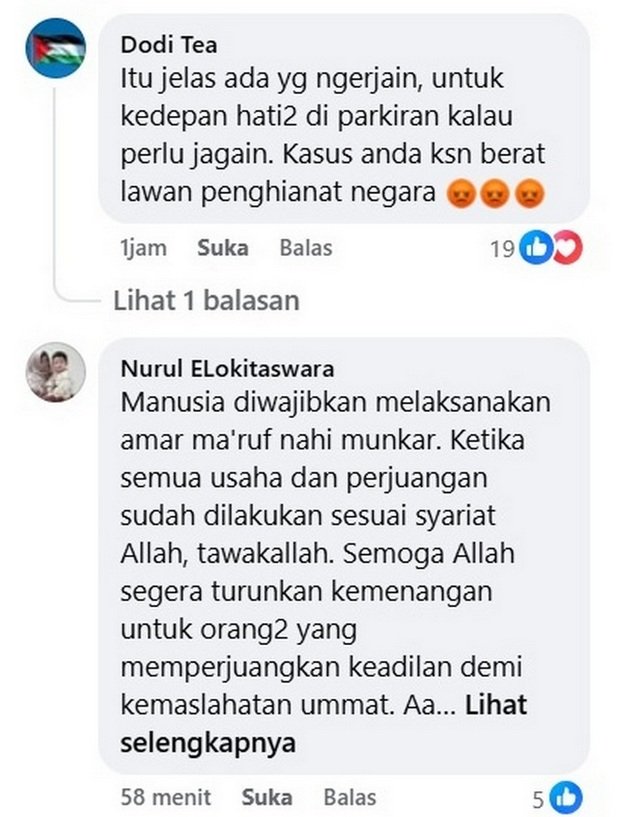640x817 pixels.
Task: Toggle Suka on Nurul ELokitaswara's comment
Action: [x=267, y=798]
